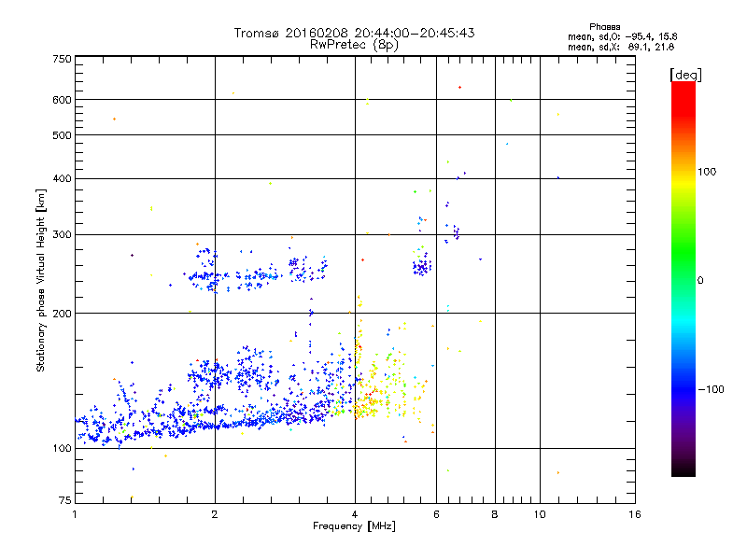
Task: Click the x-axis tick label '8'
Action: tap(495, 514)
